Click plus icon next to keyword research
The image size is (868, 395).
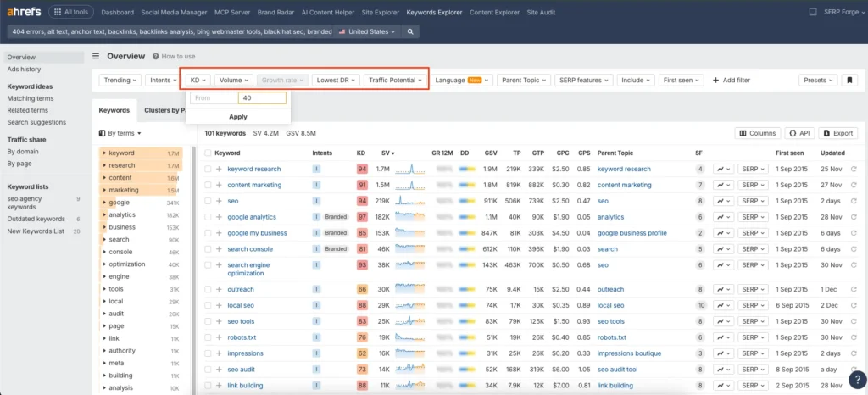point(219,169)
